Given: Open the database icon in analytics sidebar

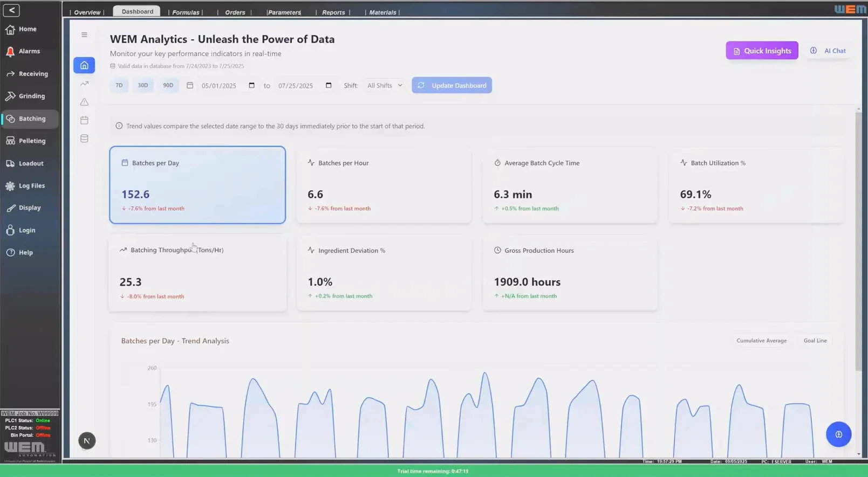Looking at the screenshot, I should (84, 139).
